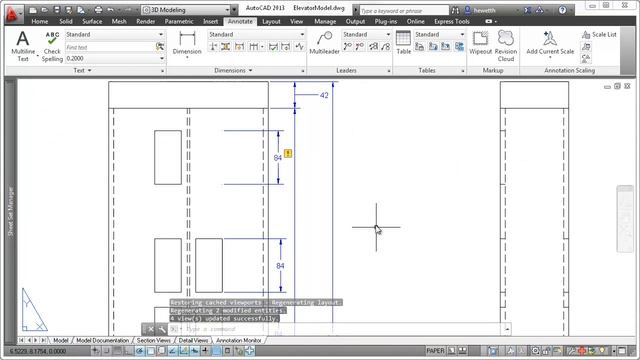The image size is (640, 360).
Task: Toggle Infer Constraints in status bar
Action: tap(96, 351)
